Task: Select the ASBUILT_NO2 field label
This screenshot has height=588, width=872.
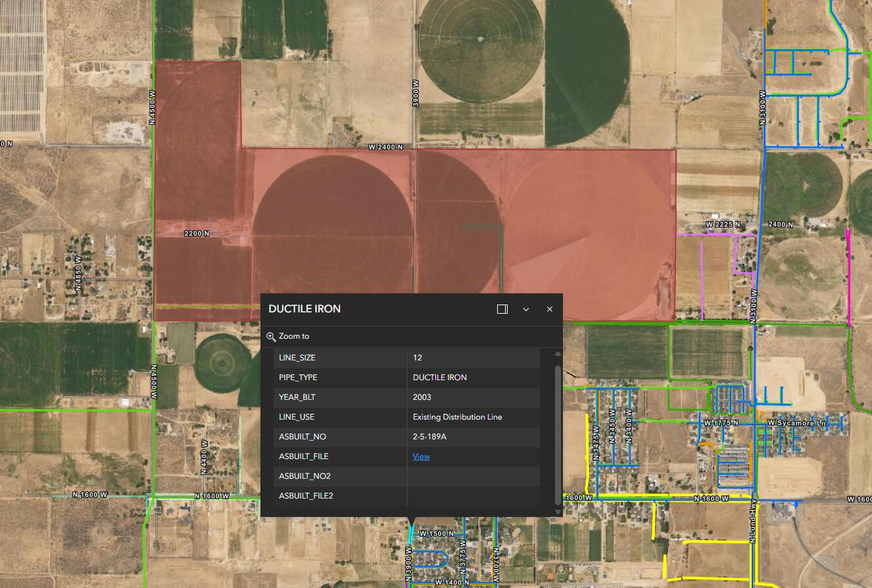Action: [x=304, y=476]
